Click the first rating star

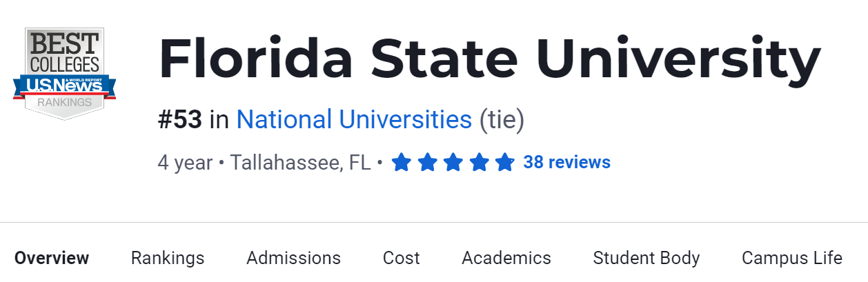coord(402,163)
